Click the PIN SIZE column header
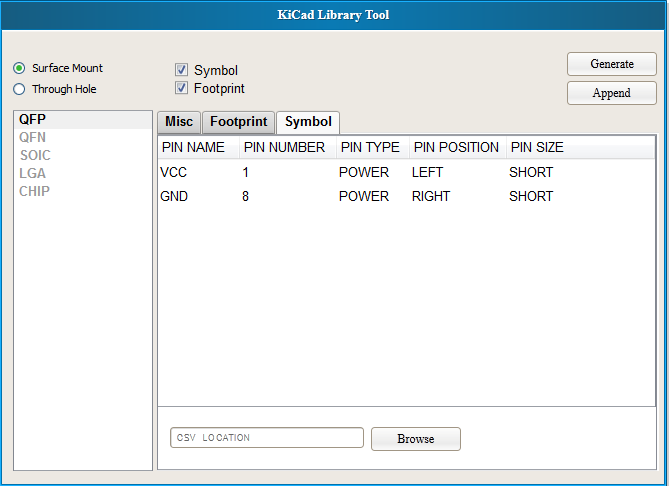The image size is (669, 486). [580, 147]
